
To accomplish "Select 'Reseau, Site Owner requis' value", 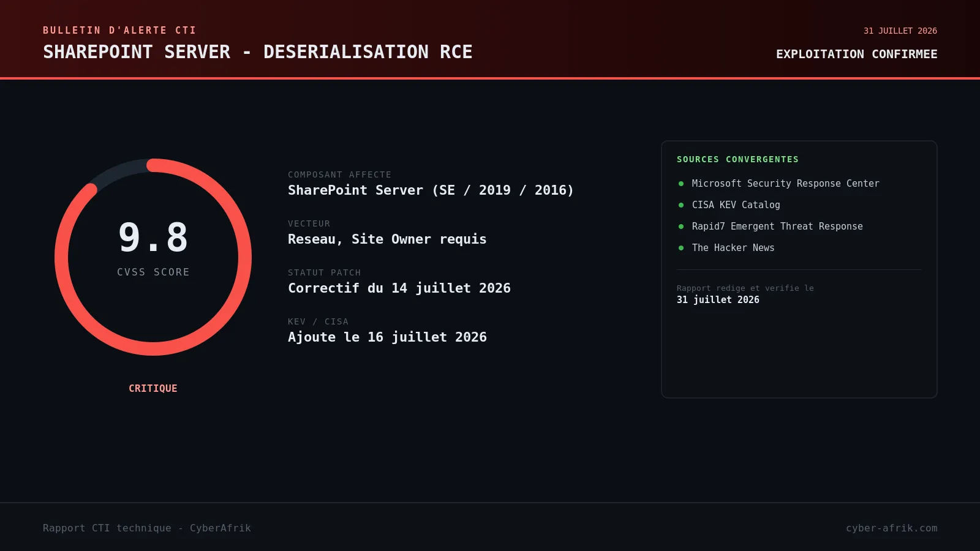I will point(387,239).
